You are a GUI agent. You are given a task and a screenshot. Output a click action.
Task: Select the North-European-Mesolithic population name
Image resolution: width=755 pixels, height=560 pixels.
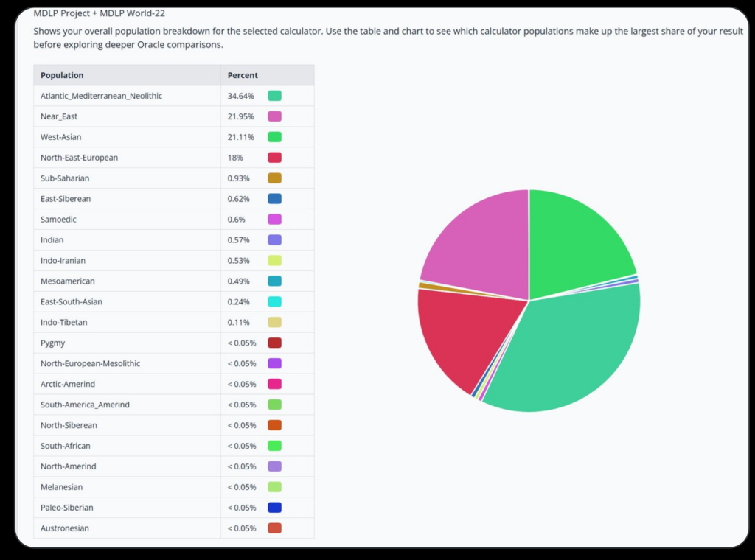tap(90, 363)
